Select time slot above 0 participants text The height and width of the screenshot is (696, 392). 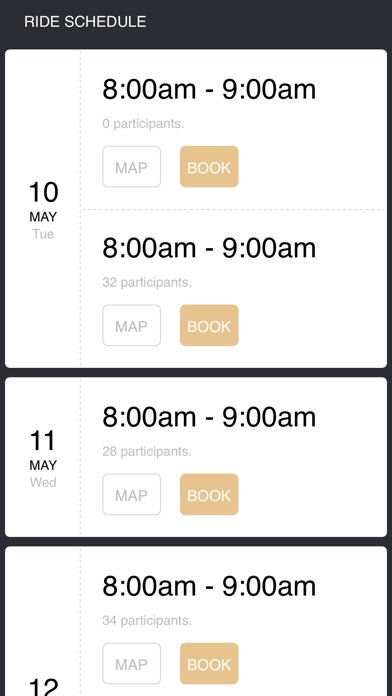(209, 89)
